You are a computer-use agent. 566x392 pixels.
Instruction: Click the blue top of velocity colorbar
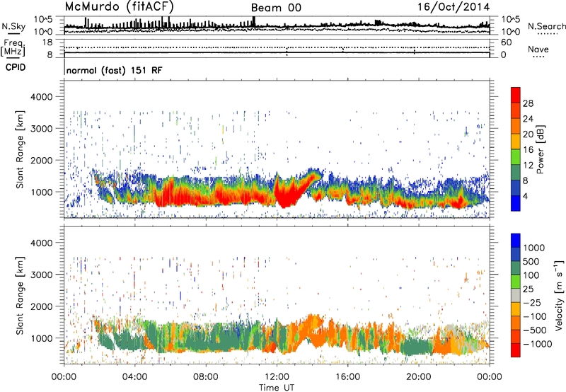pyautogui.click(x=516, y=241)
